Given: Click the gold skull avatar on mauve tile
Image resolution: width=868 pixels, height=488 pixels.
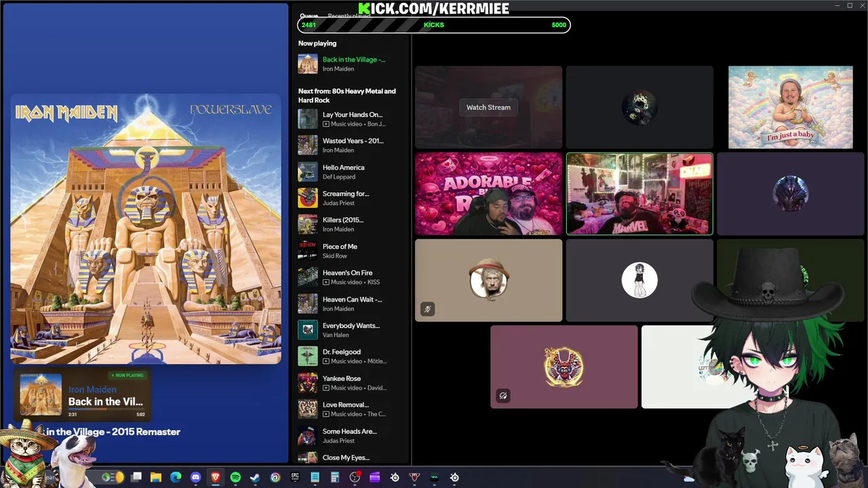Looking at the screenshot, I should click(x=564, y=367).
